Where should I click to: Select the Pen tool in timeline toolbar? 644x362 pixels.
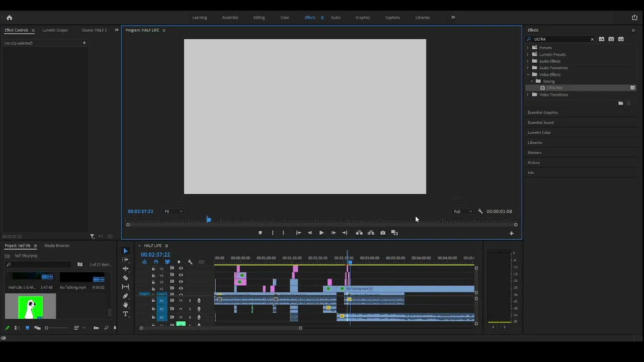pos(126,296)
